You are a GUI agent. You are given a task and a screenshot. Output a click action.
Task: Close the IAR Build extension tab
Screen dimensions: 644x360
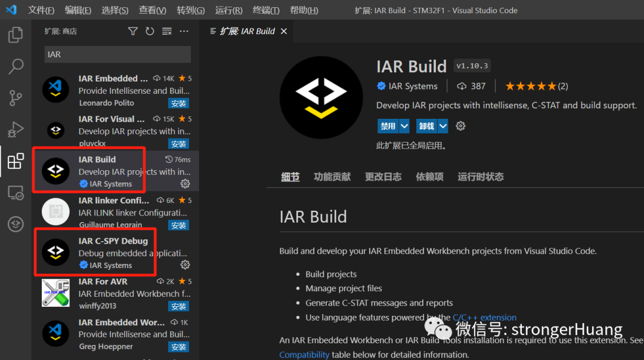283,31
